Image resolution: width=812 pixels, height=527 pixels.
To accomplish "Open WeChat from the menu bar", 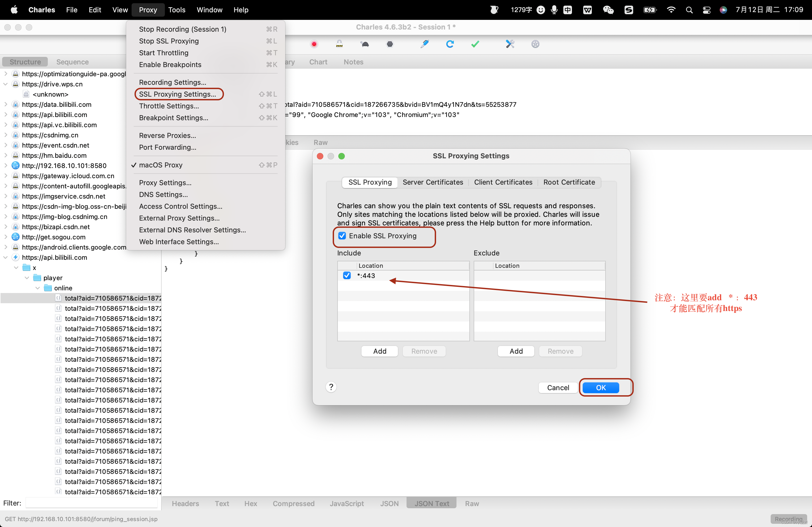I will tap(608, 10).
